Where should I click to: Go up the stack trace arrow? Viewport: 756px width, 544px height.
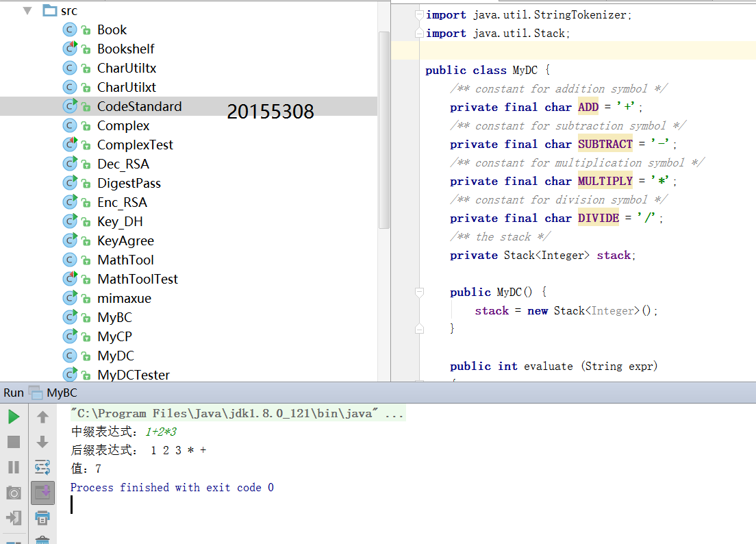coord(42,417)
